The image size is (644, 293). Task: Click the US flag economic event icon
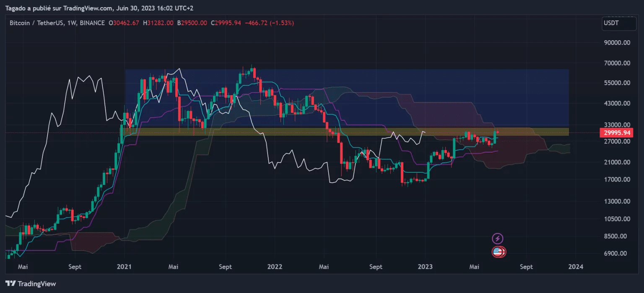point(498,252)
